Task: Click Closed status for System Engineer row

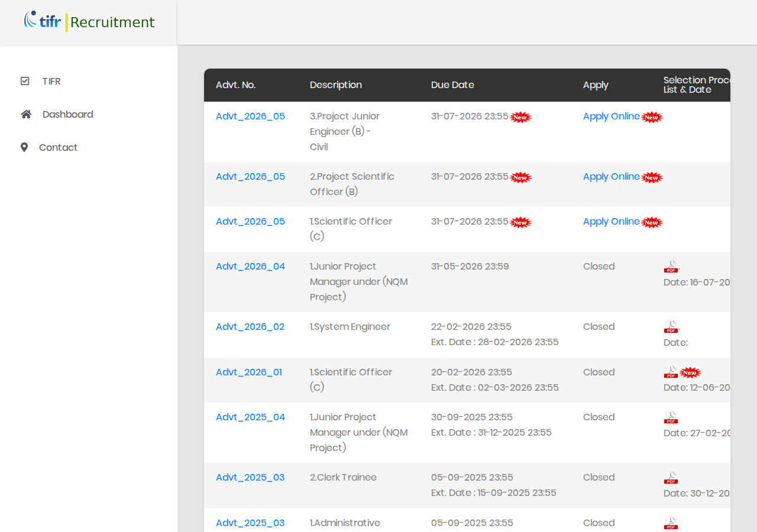Action: 599,327
